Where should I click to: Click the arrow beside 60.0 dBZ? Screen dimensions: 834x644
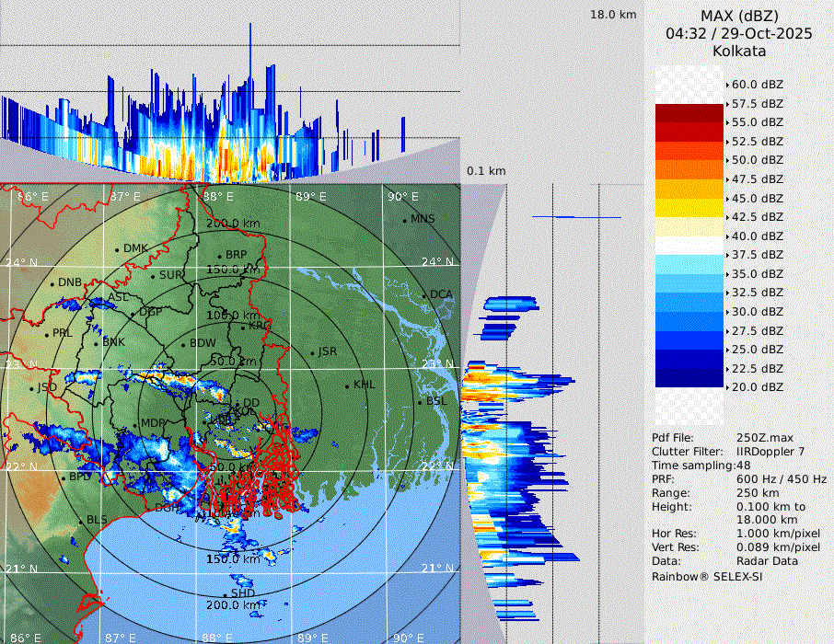coord(727,85)
